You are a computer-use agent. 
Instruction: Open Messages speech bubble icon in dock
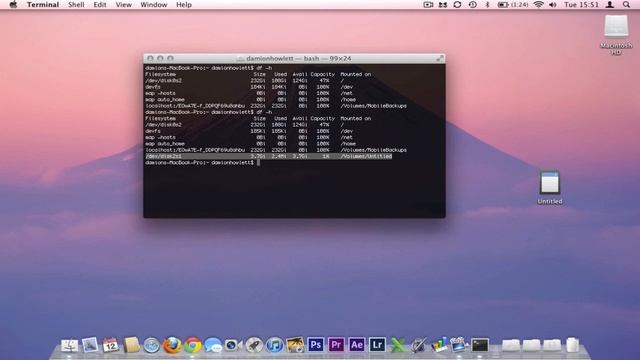(x=213, y=345)
